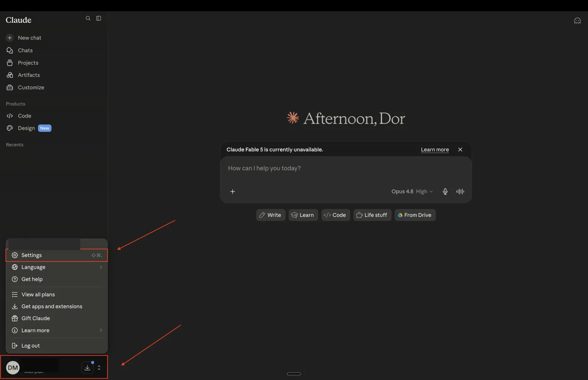Focus the 'How can I help you today?' field

pos(346,168)
